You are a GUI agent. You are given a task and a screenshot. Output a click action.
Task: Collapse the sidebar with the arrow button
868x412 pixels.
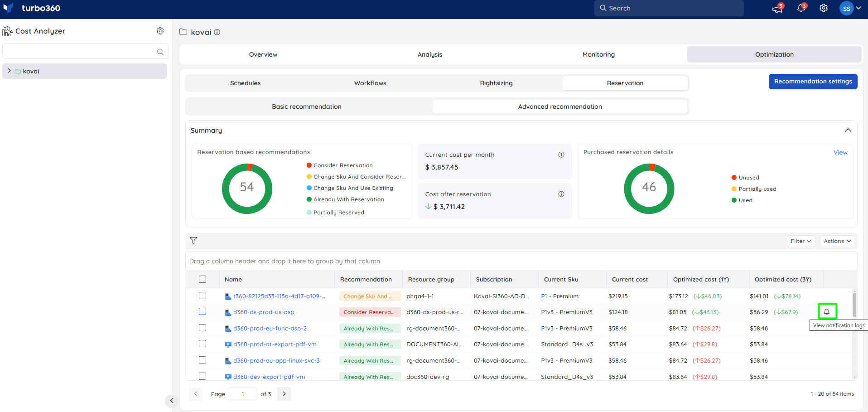coord(172,401)
